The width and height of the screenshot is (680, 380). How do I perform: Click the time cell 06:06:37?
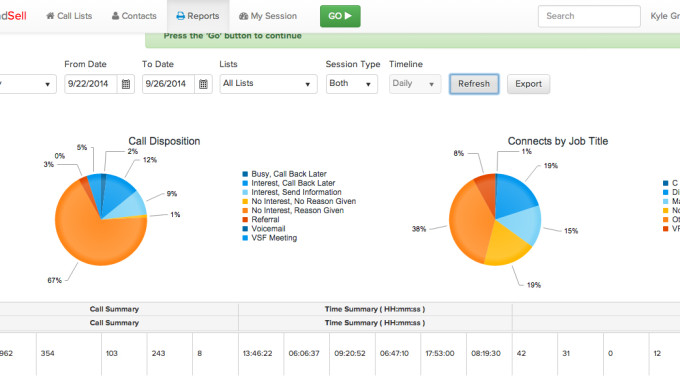[x=307, y=354]
